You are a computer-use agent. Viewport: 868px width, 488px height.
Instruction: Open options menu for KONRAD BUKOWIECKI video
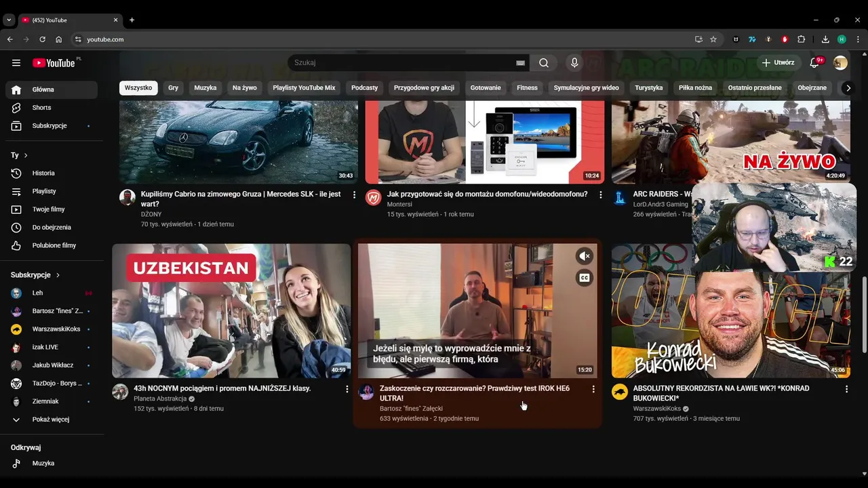846,389
